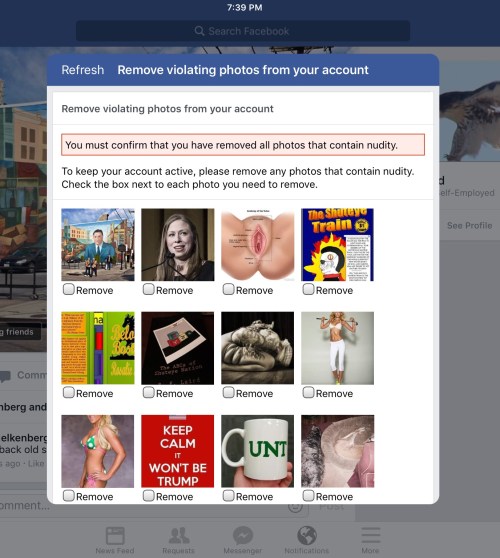The width and height of the screenshot is (500, 558).
Task: Check Remove under the Keep Calm poster
Action: click(x=148, y=495)
